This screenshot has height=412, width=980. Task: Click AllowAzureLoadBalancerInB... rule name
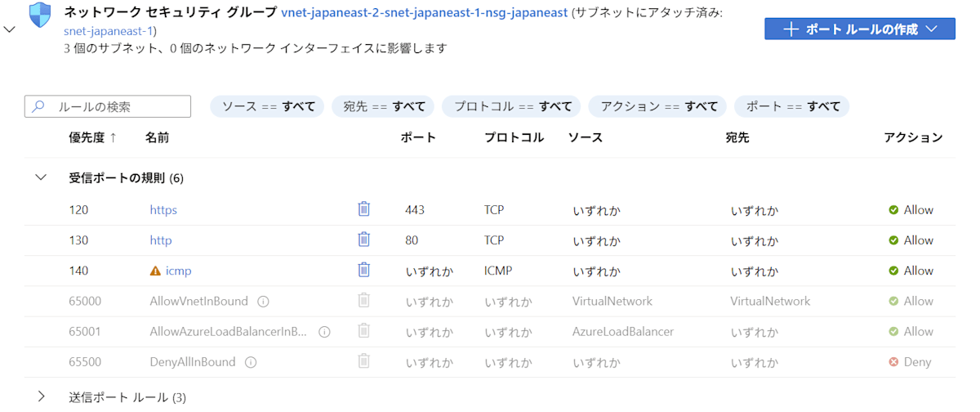[x=229, y=331]
